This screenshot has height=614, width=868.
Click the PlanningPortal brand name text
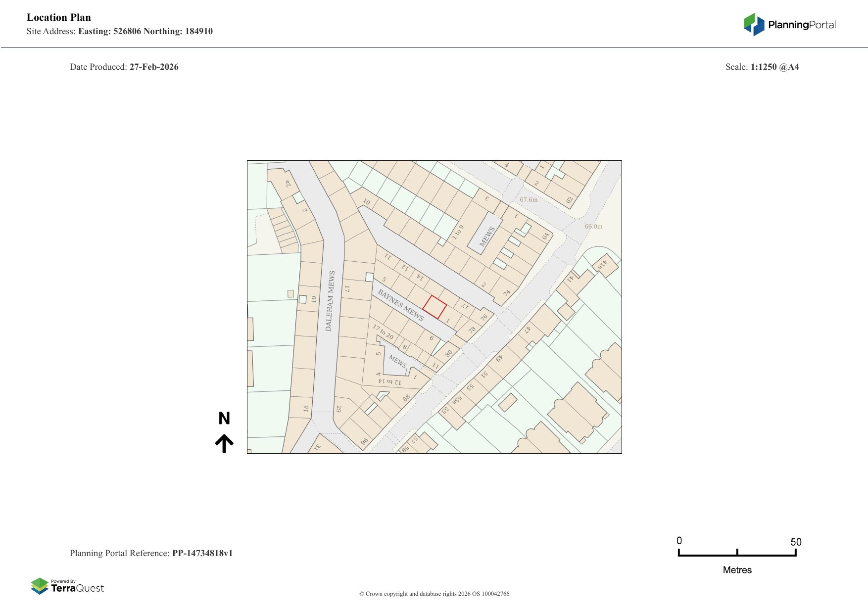[802, 25]
